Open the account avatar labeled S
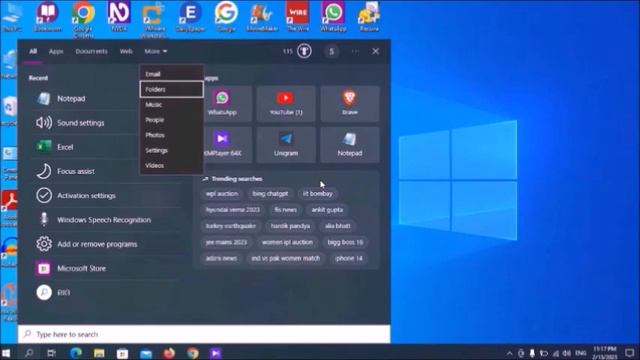The width and height of the screenshot is (640, 360). 331,51
